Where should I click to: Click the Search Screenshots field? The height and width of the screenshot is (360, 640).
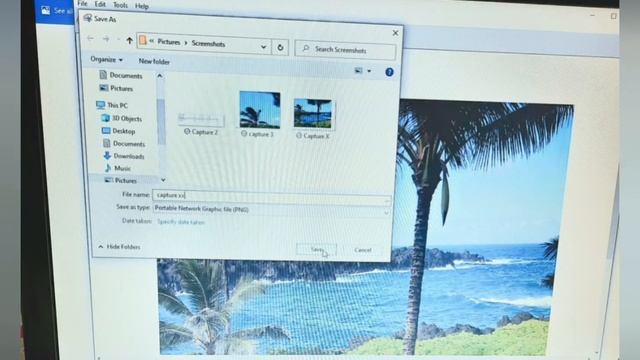pyautogui.click(x=345, y=50)
